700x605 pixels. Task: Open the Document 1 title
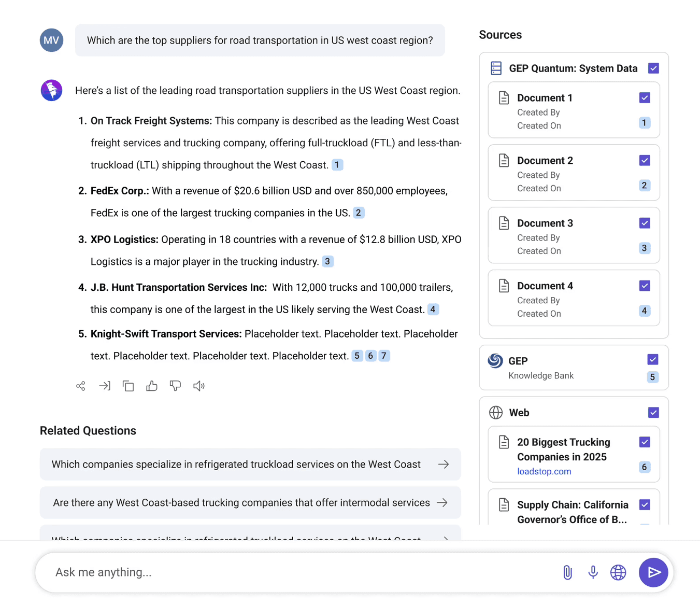(x=545, y=98)
